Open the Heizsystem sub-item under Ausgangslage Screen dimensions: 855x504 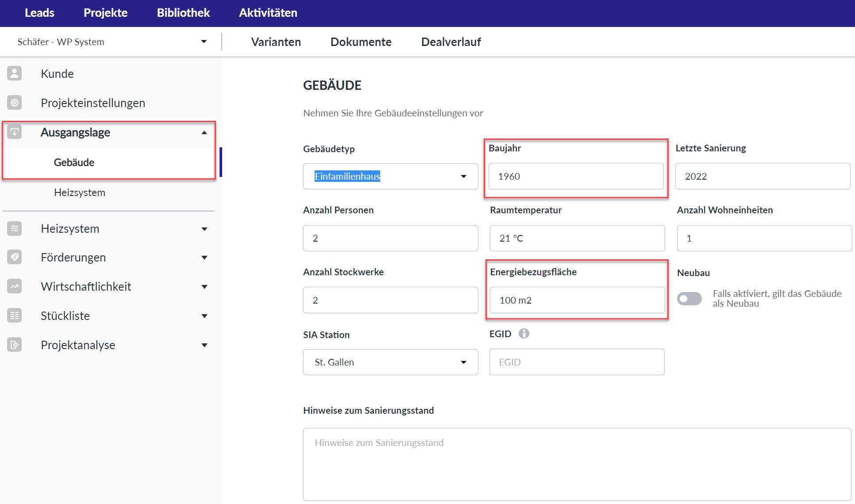pos(80,192)
